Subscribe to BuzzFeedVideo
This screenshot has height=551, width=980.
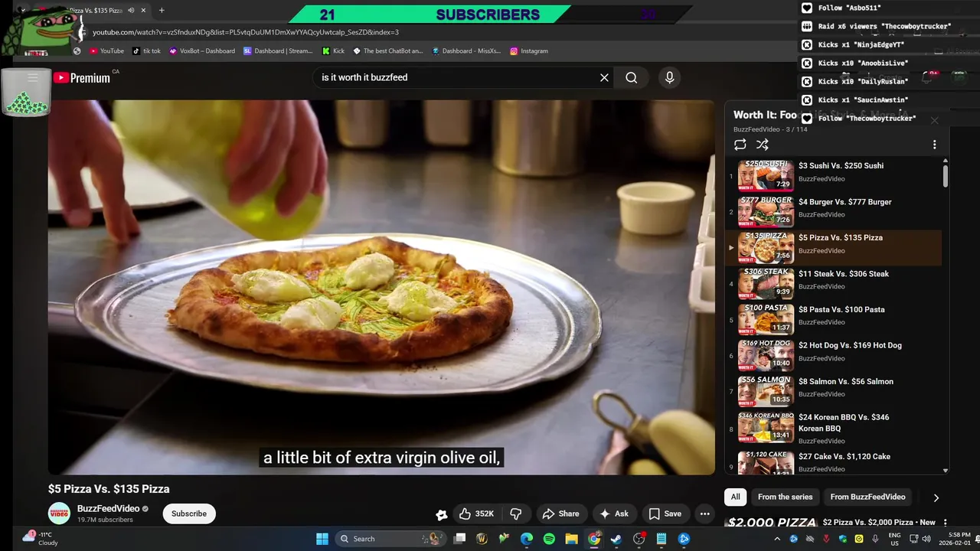[189, 514]
